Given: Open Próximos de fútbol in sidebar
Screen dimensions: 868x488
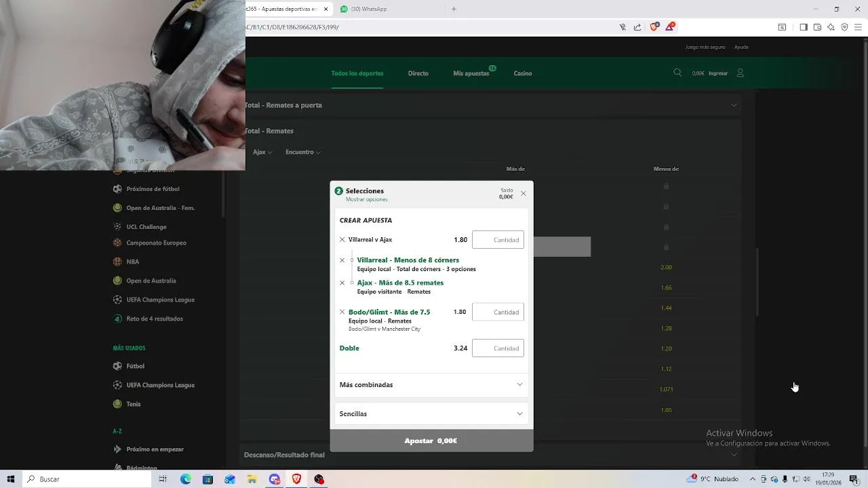Looking at the screenshot, I should (153, 189).
